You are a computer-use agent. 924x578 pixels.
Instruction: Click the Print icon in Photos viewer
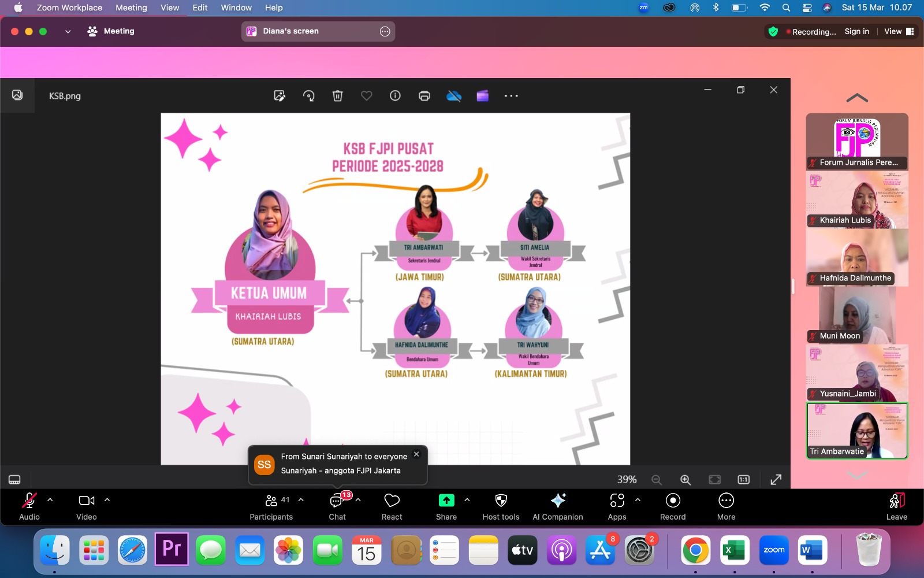424,96
